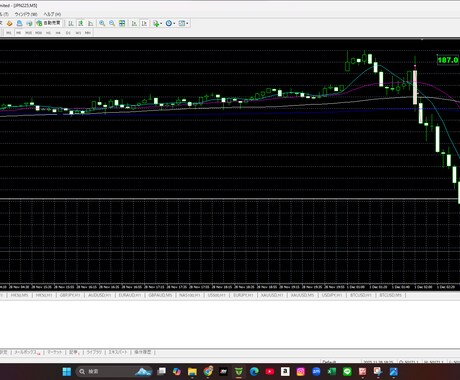Open the indicators list icon with green plus
460x380 pixels.
156,23
